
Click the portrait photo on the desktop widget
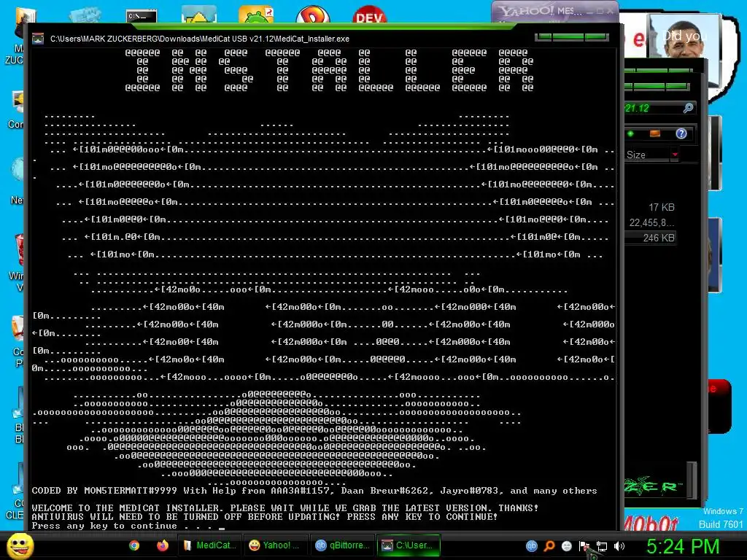pyautogui.click(x=683, y=38)
